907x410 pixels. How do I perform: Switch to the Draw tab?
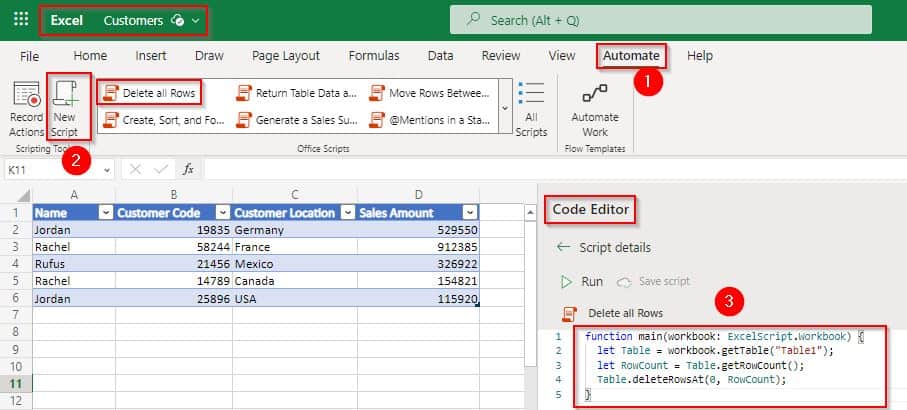pos(209,56)
